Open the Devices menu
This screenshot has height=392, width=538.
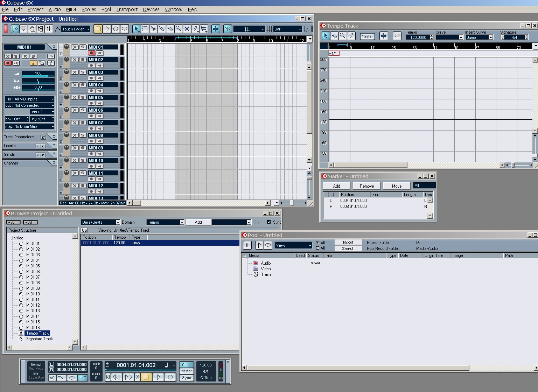[151, 9]
